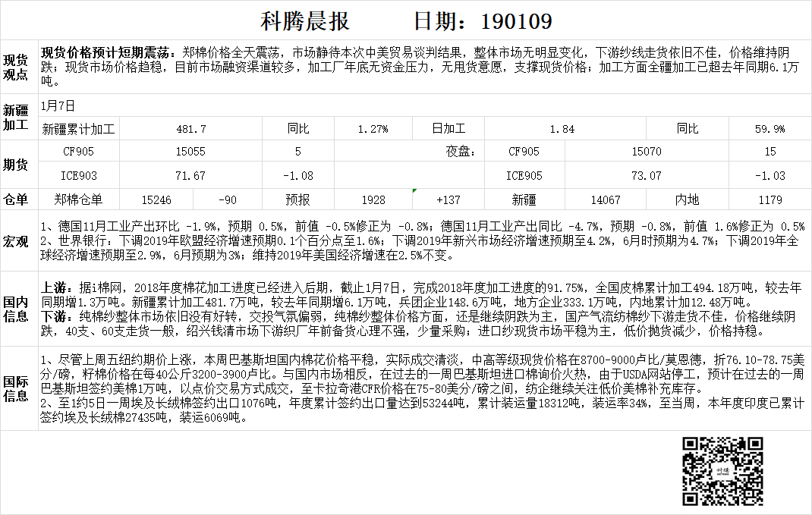Select the 现货观点 row header
The height and width of the screenshot is (515, 812).
16,67
